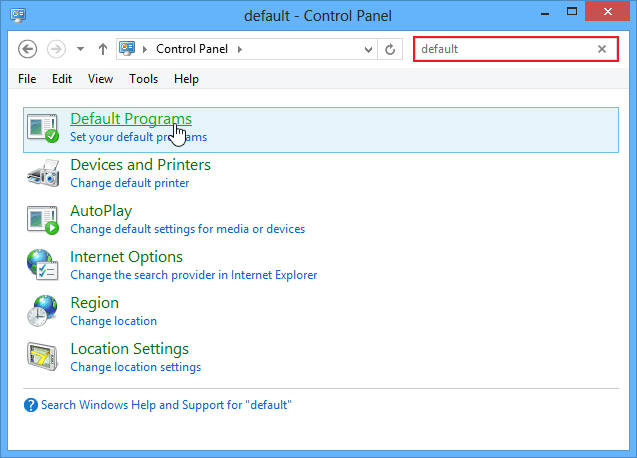Close the Control Panel window
Screen dimensions: 637x458
pos(607,11)
